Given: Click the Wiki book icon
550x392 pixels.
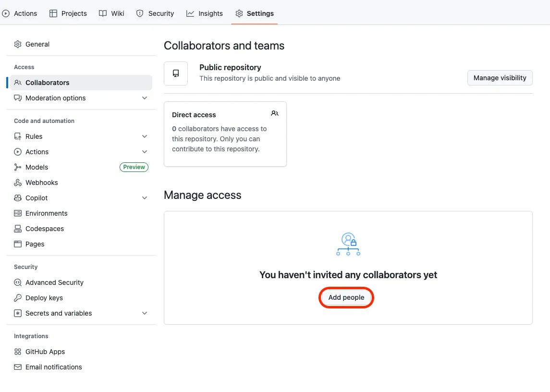Looking at the screenshot, I should (x=103, y=13).
